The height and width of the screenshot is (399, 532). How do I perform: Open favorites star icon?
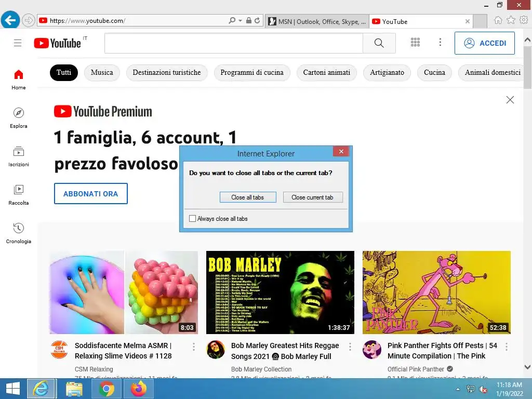click(511, 20)
